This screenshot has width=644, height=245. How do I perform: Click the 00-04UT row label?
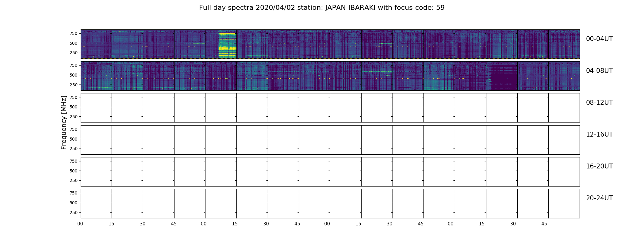(x=599, y=39)
